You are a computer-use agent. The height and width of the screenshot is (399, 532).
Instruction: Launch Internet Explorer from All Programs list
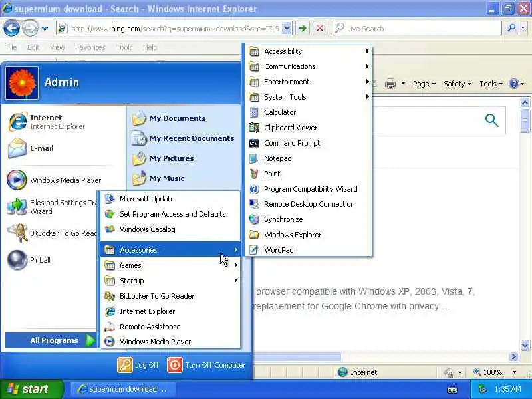click(170, 311)
